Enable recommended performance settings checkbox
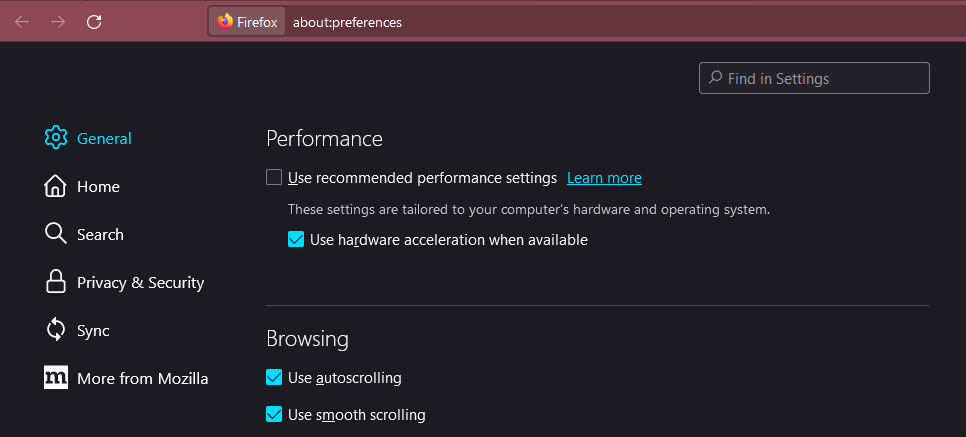This screenshot has height=437, width=966. click(x=274, y=178)
